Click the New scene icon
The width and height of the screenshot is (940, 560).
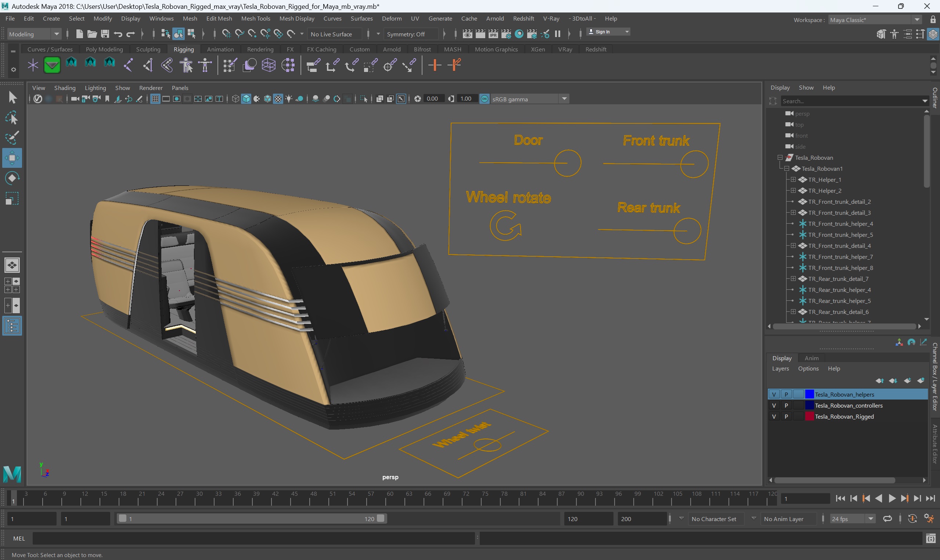79,34
